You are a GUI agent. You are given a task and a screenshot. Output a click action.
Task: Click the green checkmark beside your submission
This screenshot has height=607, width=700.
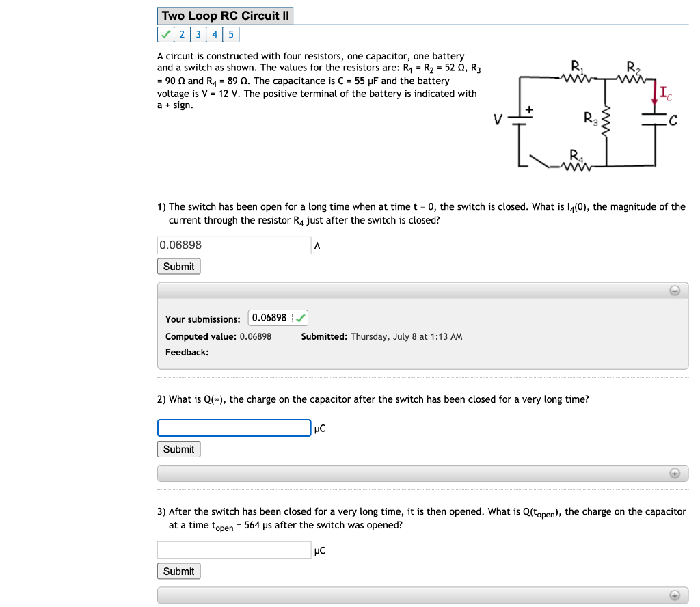[301, 317]
